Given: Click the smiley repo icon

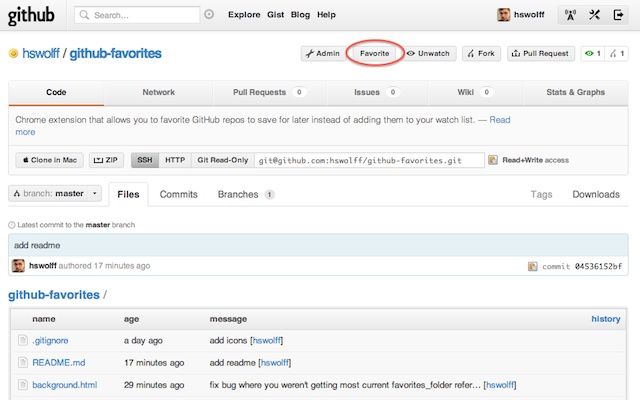Looking at the screenshot, I should [x=13, y=53].
